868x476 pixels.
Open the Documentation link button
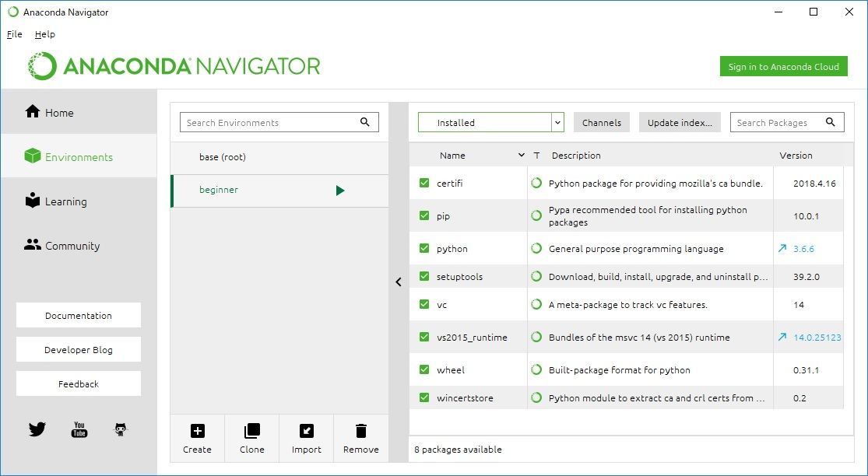[79, 315]
